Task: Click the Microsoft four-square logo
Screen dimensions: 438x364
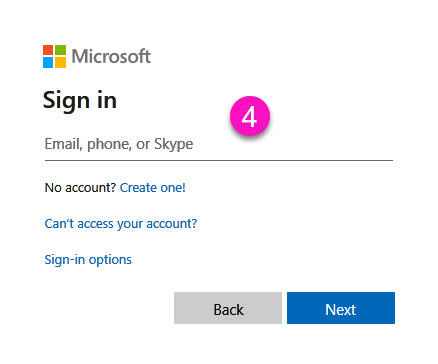Action: (x=54, y=56)
